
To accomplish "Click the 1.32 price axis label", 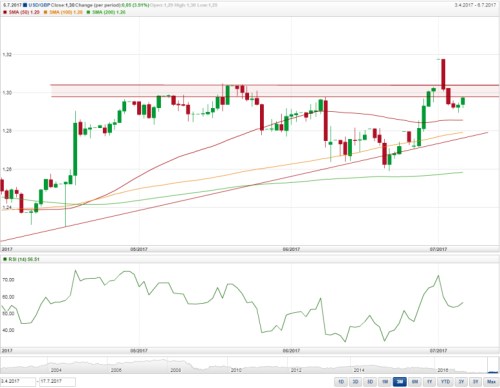I will (7, 54).
